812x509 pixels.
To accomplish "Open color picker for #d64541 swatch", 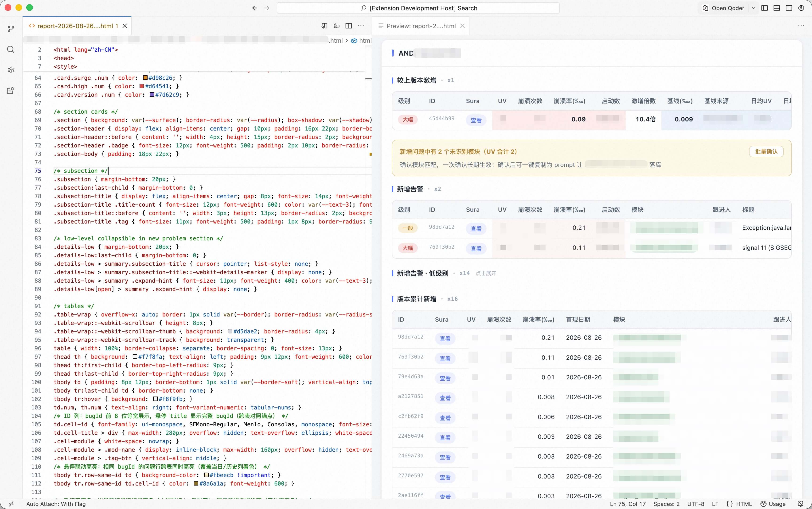I will click(x=142, y=86).
